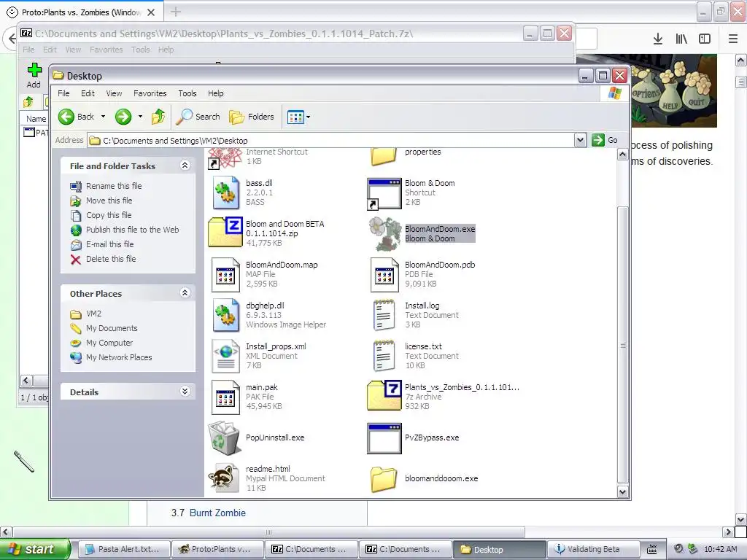Select the main.pak file icon

225,397
